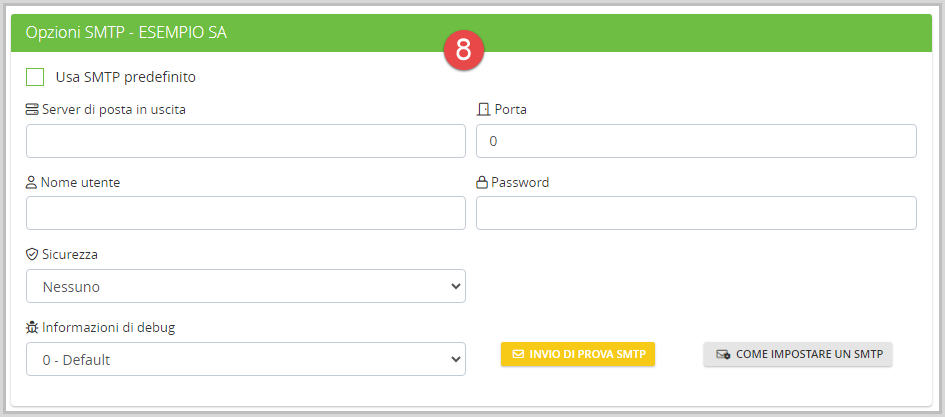Open Come impostare un SMTP help
Screen dimensions: 945x417
point(798,354)
